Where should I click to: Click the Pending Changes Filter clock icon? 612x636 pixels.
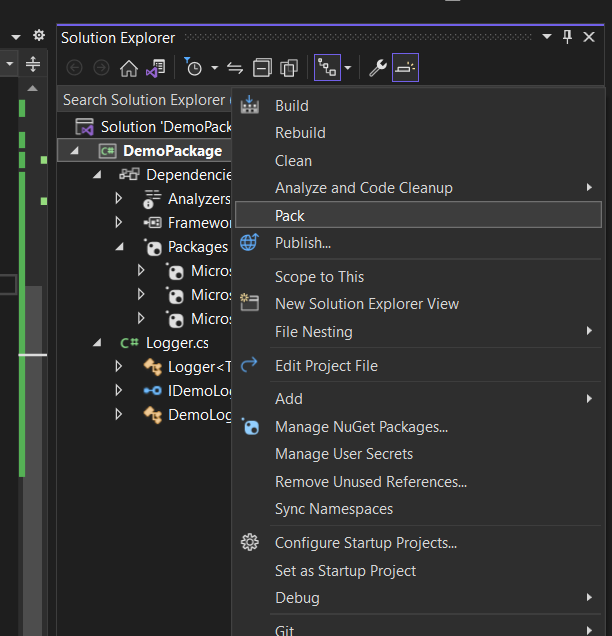coord(194,68)
